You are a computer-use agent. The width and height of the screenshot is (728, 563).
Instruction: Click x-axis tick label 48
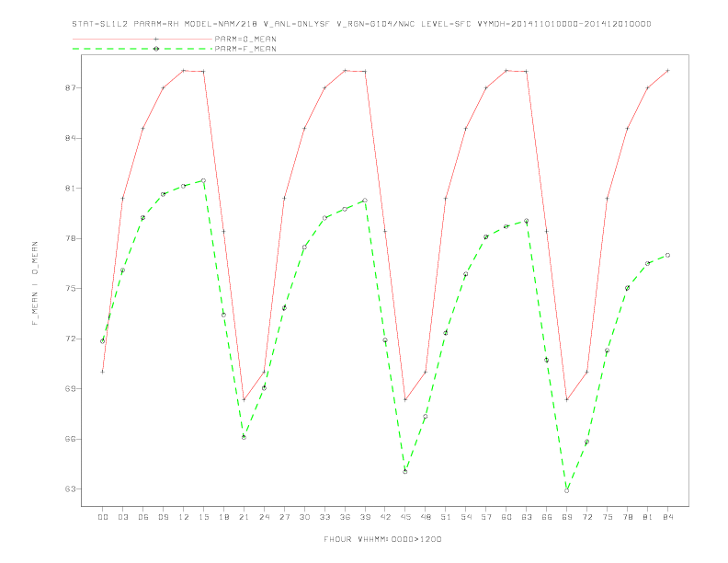click(x=426, y=517)
